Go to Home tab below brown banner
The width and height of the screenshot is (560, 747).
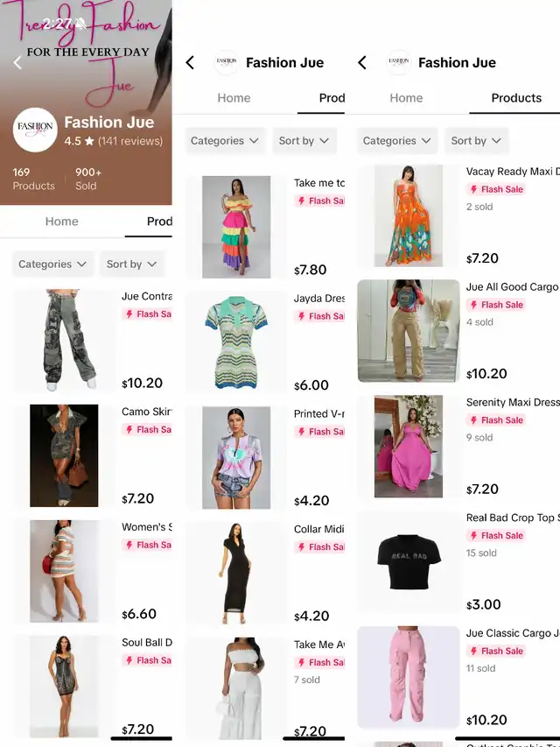point(62,221)
